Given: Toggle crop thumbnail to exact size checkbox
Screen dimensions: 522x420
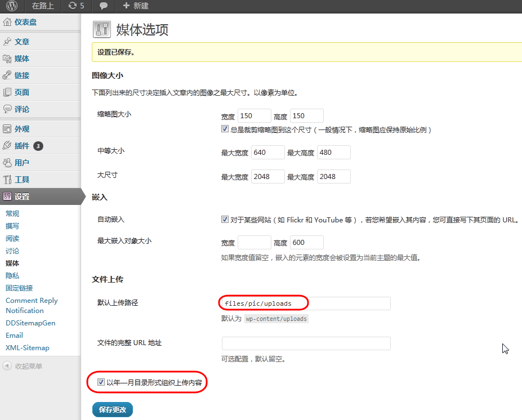Looking at the screenshot, I should pyautogui.click(x=225, y=129).
